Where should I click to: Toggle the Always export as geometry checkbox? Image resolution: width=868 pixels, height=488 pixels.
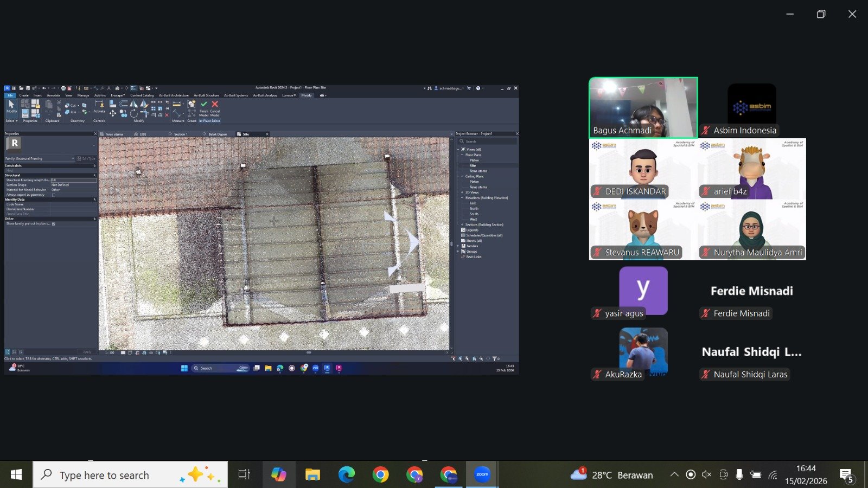tap(53, 195)
